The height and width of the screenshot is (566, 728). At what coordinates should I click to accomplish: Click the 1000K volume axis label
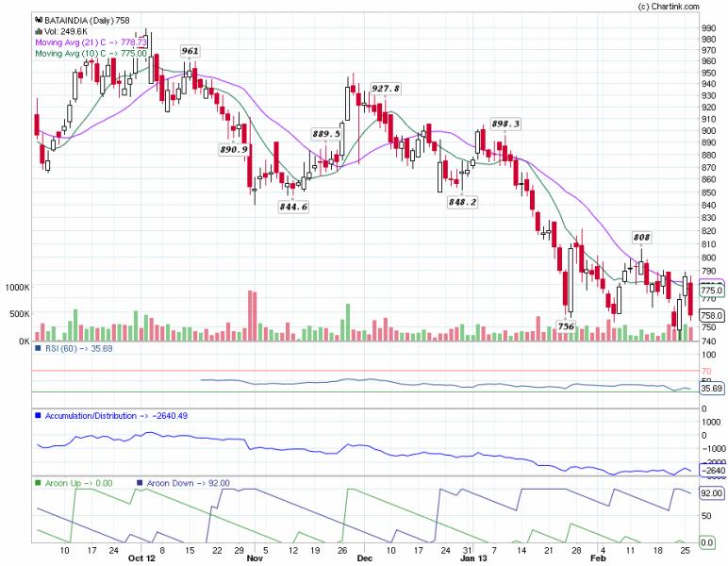(18, 288)
